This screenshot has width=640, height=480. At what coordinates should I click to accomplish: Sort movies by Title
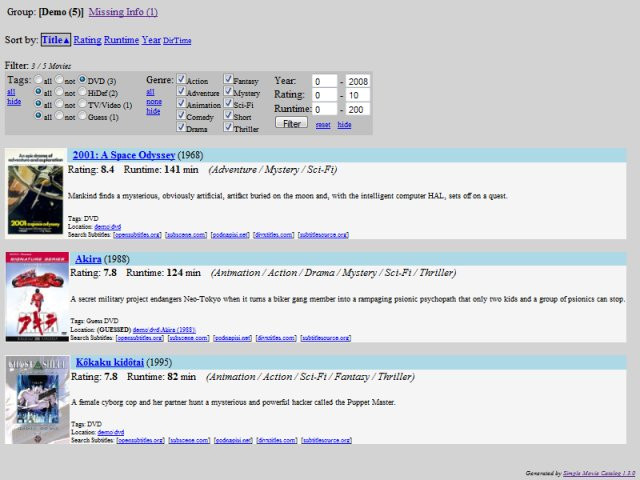56,40
